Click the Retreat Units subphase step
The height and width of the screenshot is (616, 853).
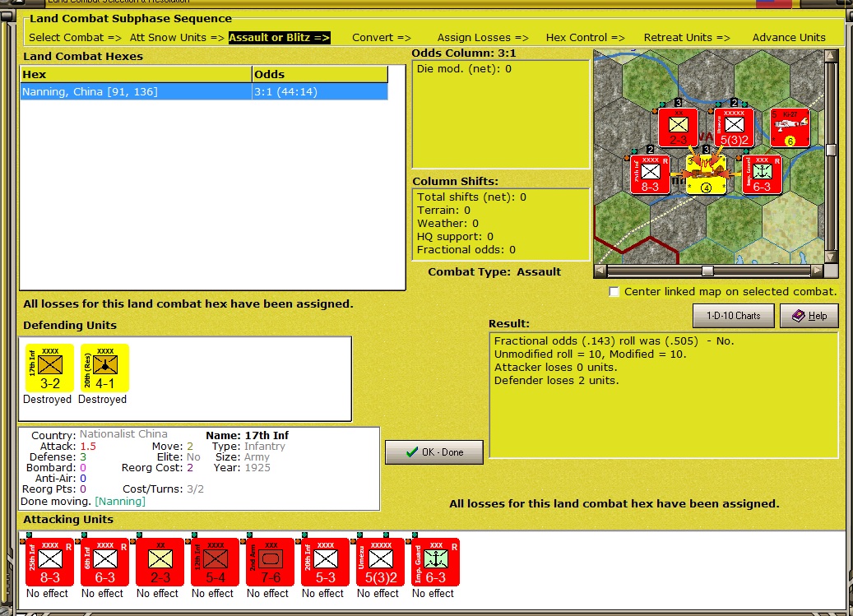click(x=687, y=38)
